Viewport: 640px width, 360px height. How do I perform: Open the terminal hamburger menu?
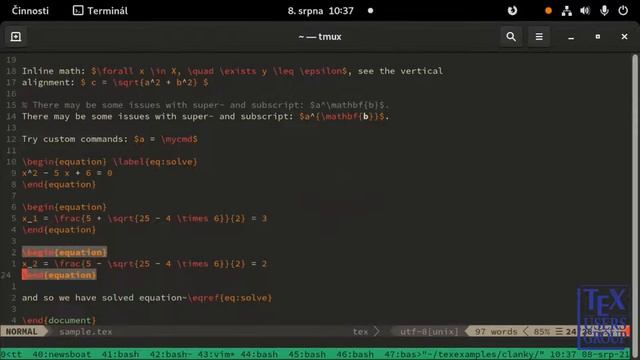(539, 37)
